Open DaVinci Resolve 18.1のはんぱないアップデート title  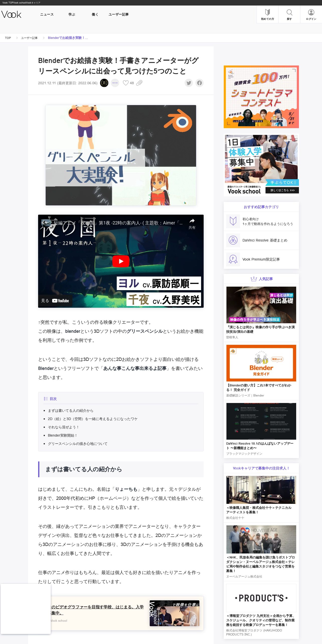point(260,446)
